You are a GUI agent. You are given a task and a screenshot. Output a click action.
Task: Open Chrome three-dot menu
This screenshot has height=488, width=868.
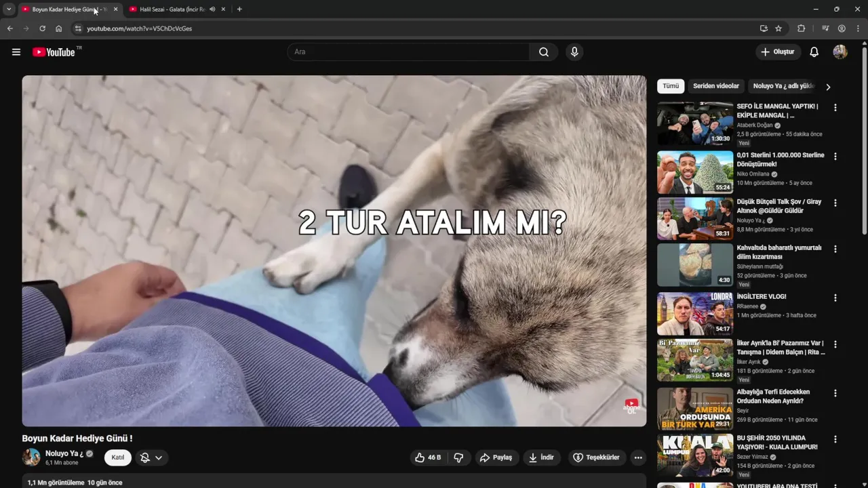point(858,28)
